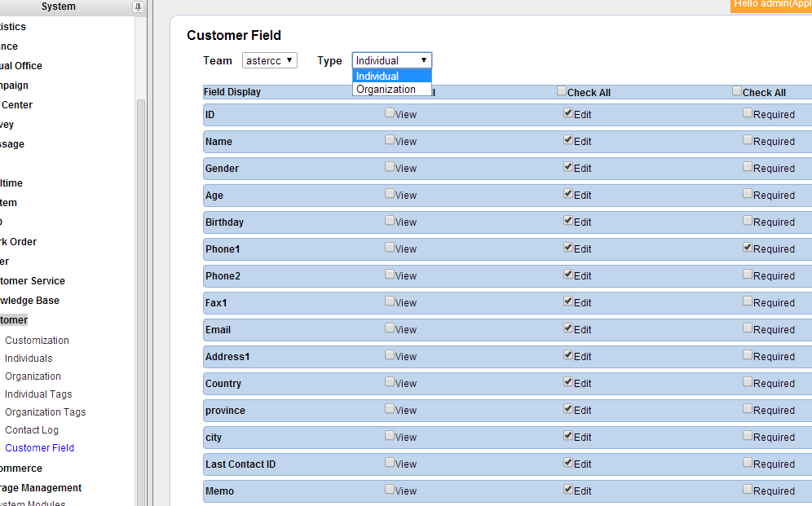Enable Required checkbox for Email field
812x506 pixels.
[748, 328]
